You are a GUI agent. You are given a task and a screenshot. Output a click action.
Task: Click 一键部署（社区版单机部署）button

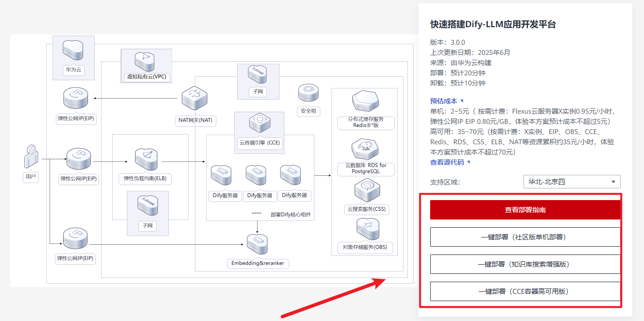[525, 237]
